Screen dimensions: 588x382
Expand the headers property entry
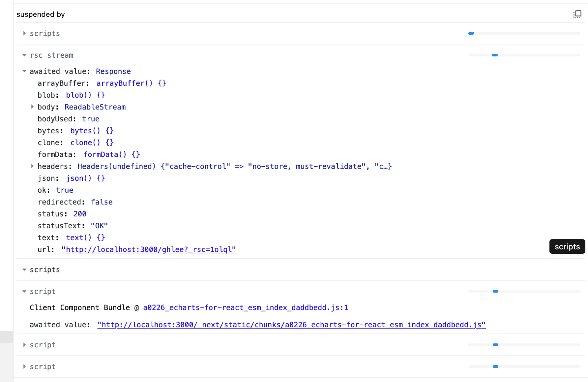click(x=32, y=166)
